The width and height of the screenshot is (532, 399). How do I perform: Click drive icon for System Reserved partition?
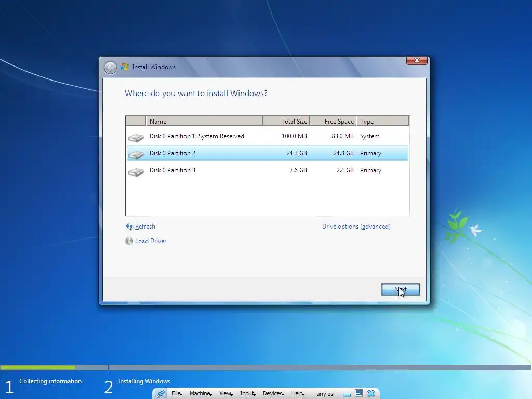(x=136, y=137)
